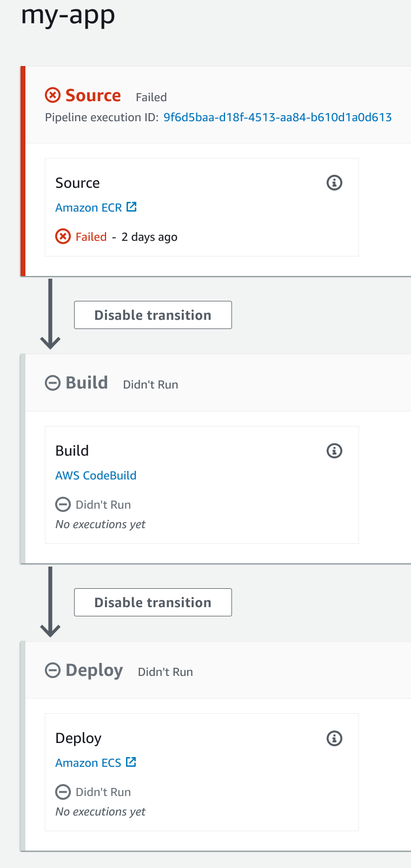
Task: Open the AWS CodeBuild provider link
Action: 96,476
